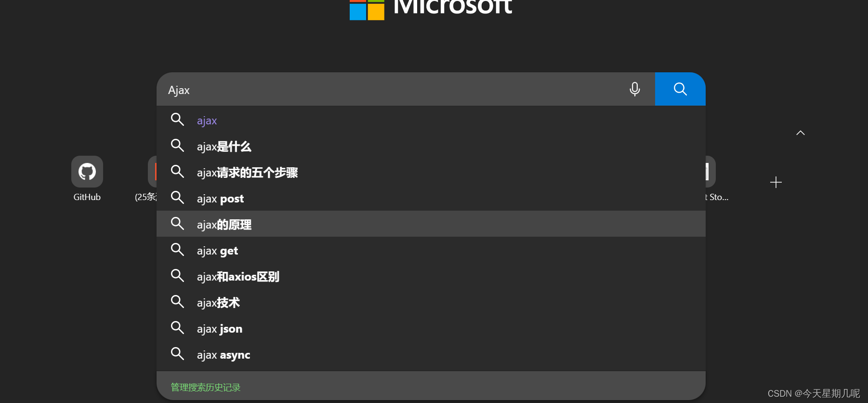Screen dimensions: 868x403
Task: Select suggestion "ajax post"
Action: [431, 199]
